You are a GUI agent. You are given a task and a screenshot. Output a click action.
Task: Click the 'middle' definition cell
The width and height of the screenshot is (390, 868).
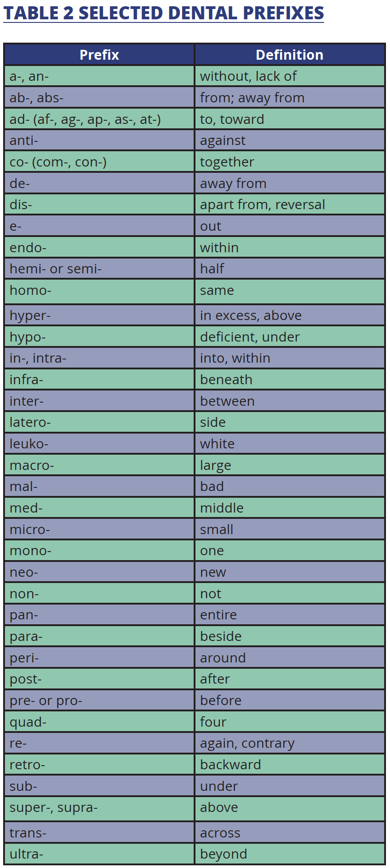pos(290,508)
